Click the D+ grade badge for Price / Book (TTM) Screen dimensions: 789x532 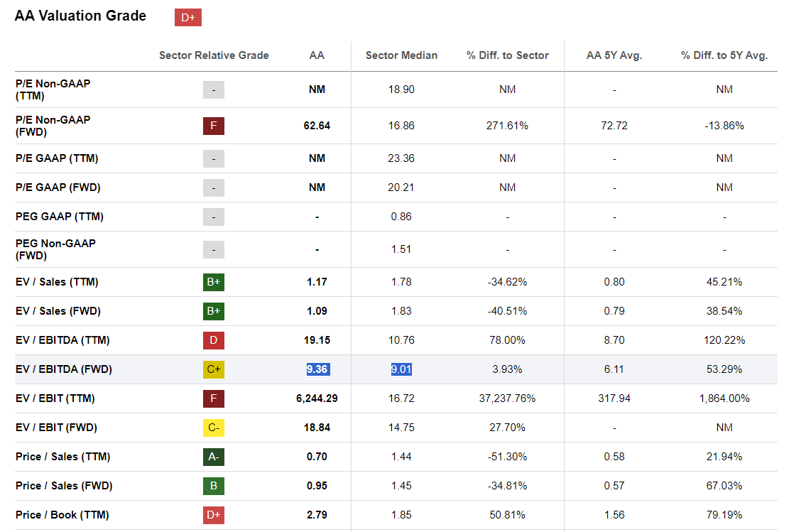pyautogui.click(x=213, y=515)
